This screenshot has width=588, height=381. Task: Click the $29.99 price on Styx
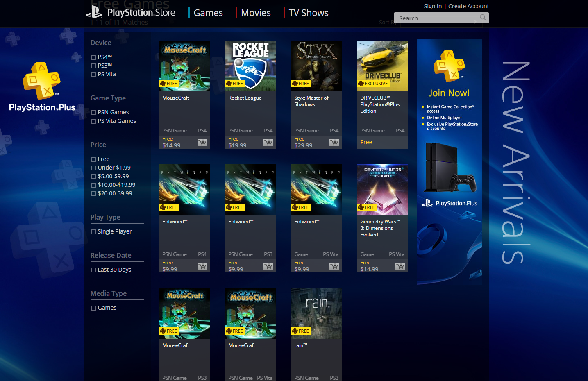pos(303,145)
